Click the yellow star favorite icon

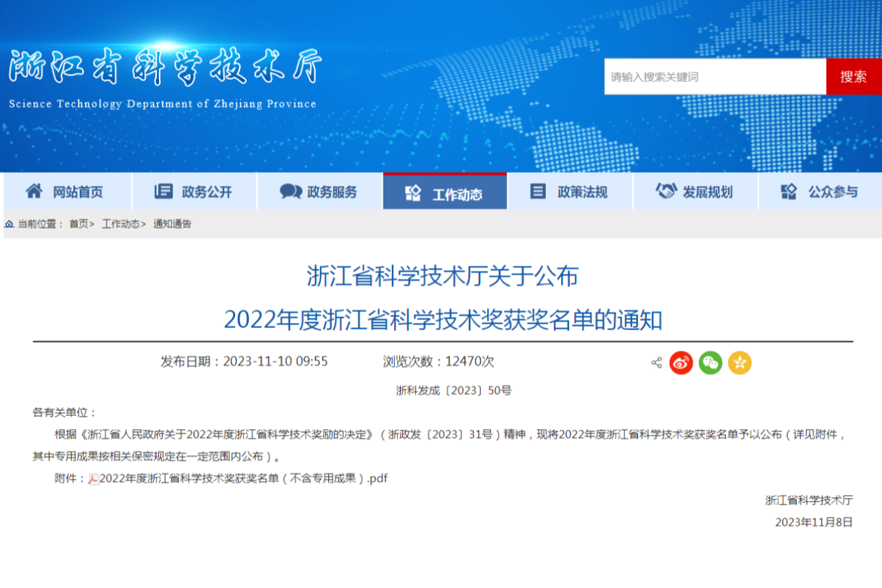click(740, 363)
